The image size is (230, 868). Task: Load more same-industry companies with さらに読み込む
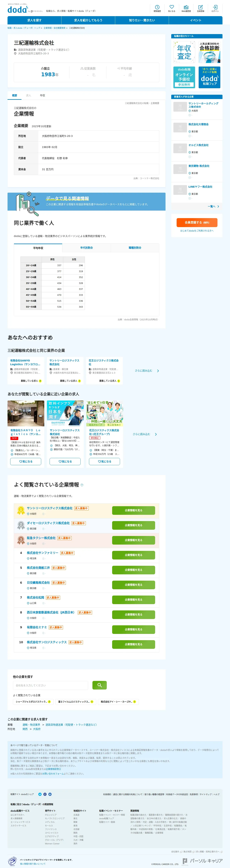coord(147,371)
